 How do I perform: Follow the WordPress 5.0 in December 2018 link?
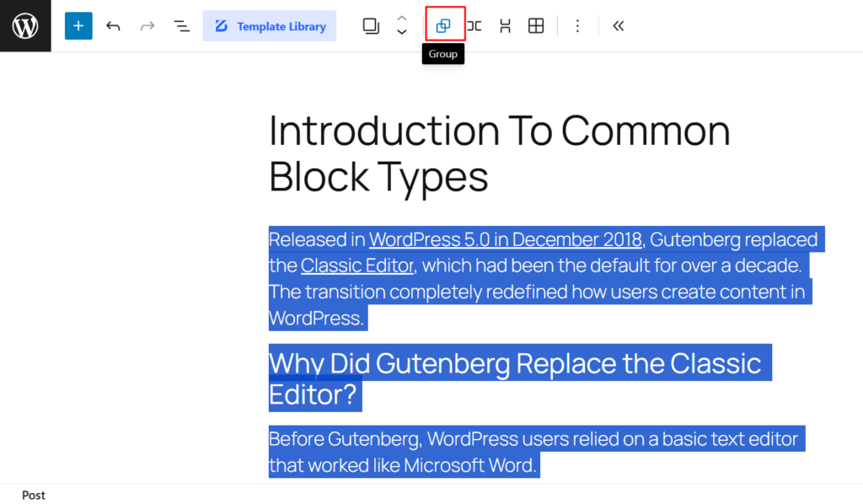[x=506, y=240]
